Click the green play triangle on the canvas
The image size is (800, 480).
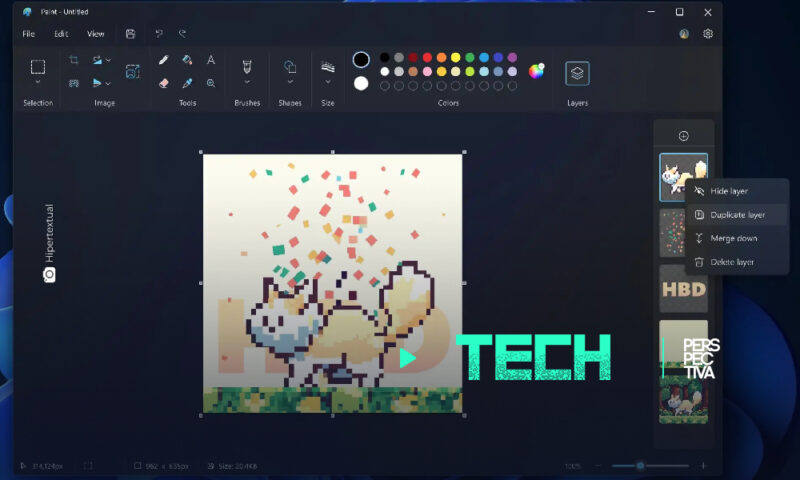[x=407, y=358]
